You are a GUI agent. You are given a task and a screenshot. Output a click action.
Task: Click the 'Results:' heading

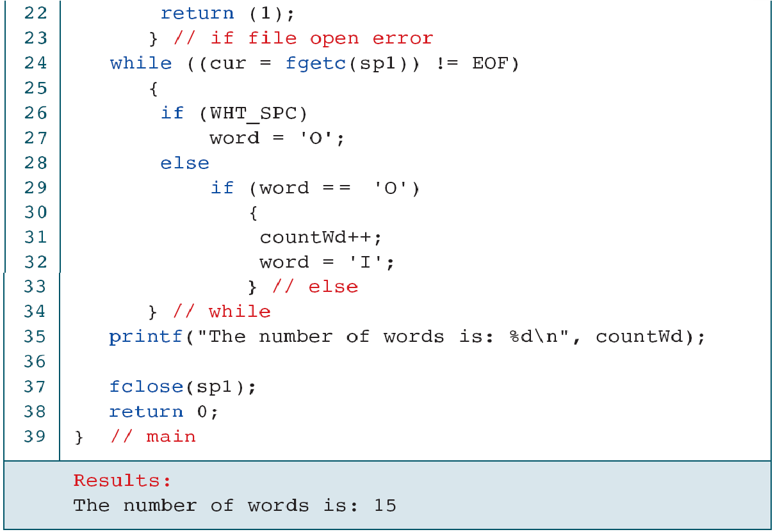tap(122, 481)
